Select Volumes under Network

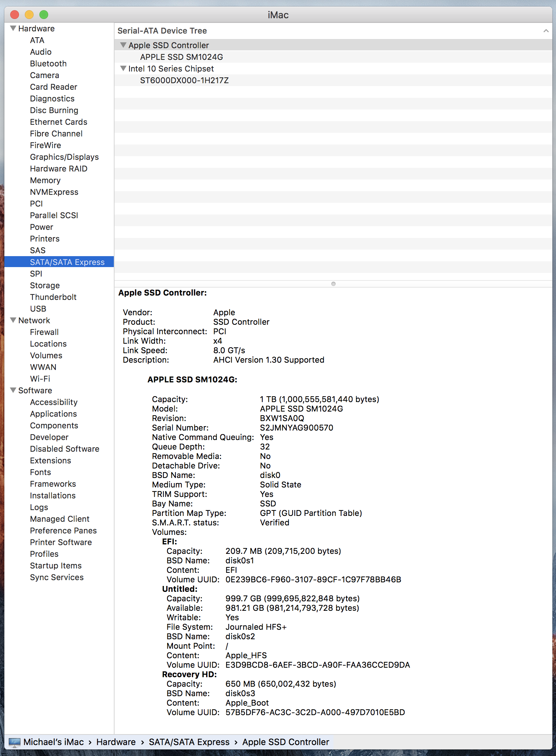point(46,355)
